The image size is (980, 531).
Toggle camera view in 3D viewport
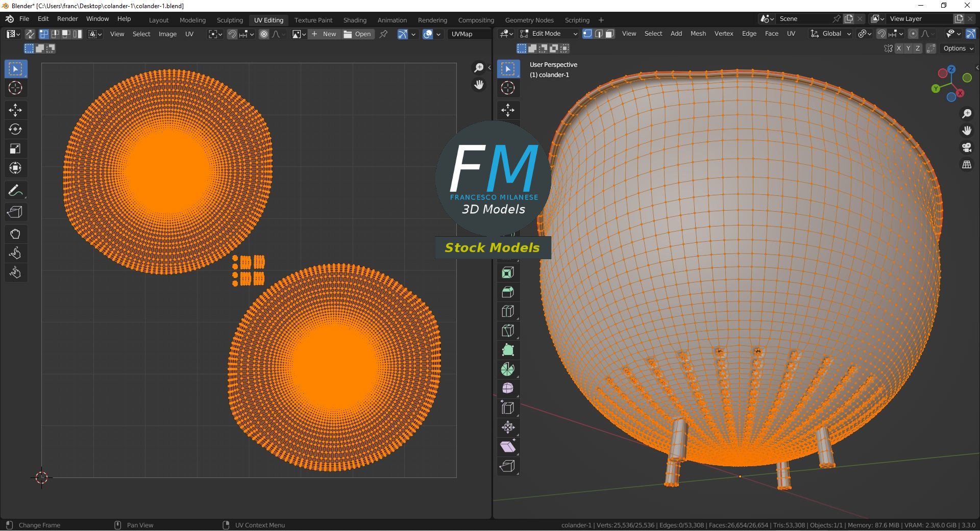(x=967, y=148)
